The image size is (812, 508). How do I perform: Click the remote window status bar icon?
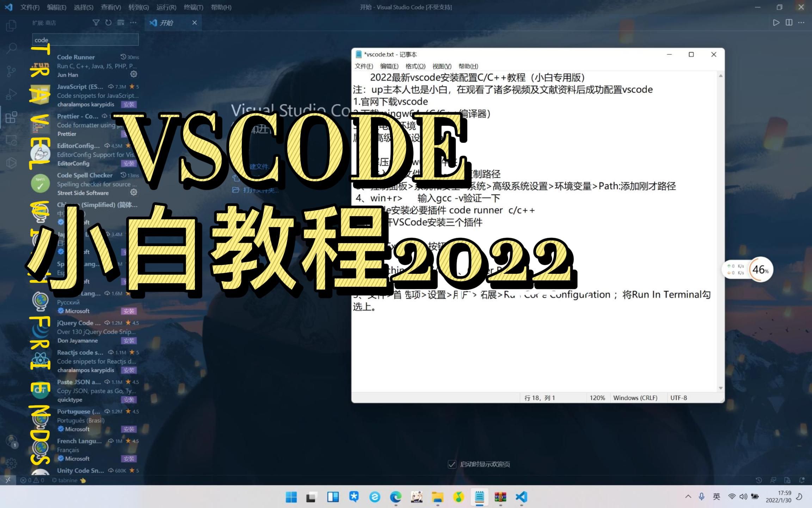[x=8, y=480]
